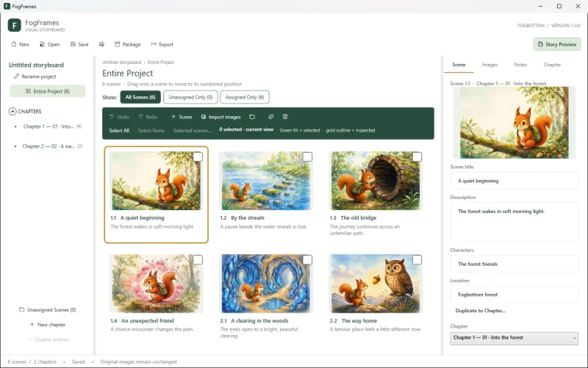Click Select None
588x368 pixels.
pyautogui.click(x=151, y=131)
